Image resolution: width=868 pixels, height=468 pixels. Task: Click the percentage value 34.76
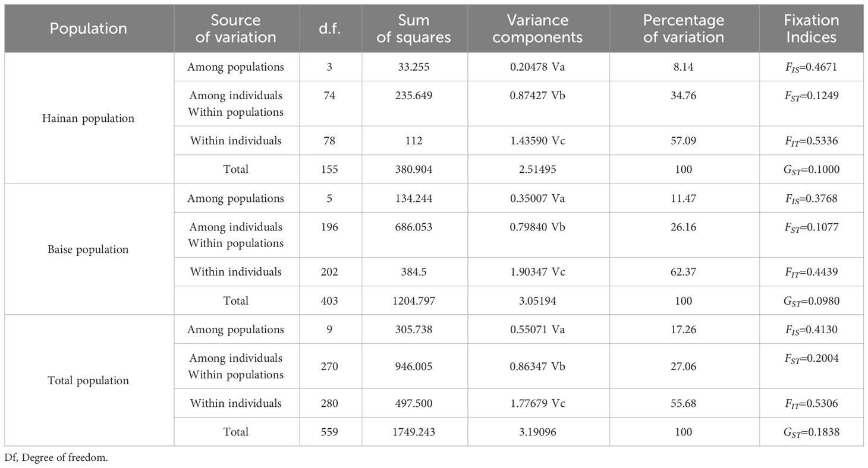pyautogui.click(x=684, y=95)
